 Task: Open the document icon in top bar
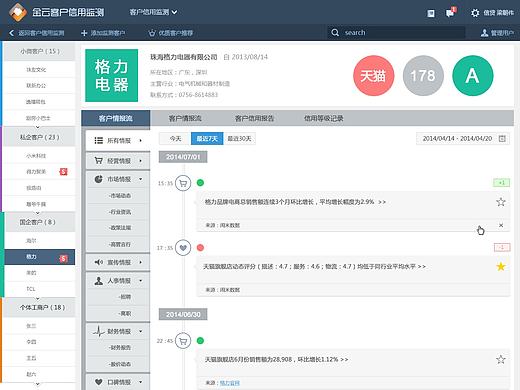click(431, 13)
